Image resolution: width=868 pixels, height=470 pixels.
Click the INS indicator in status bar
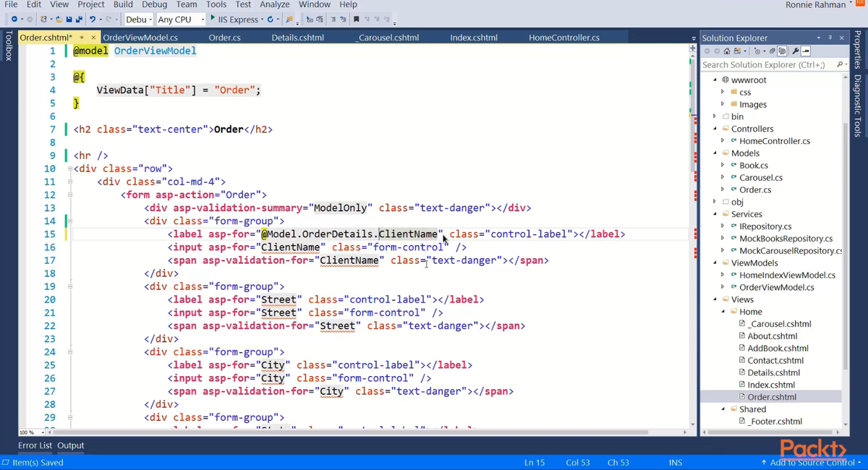tap(676, 462)
